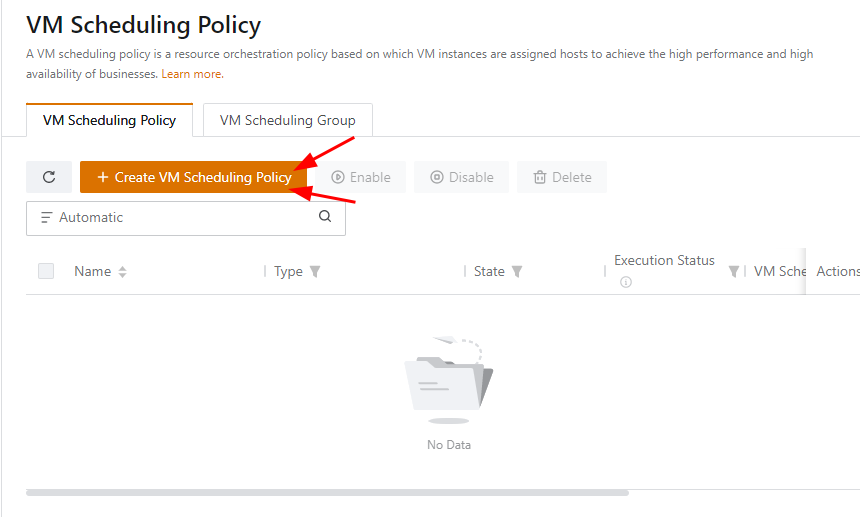This screenshot has height=517, width=860.
Task: Tick the select-all checkbox in table header
Action: click(x=46, y=271)
